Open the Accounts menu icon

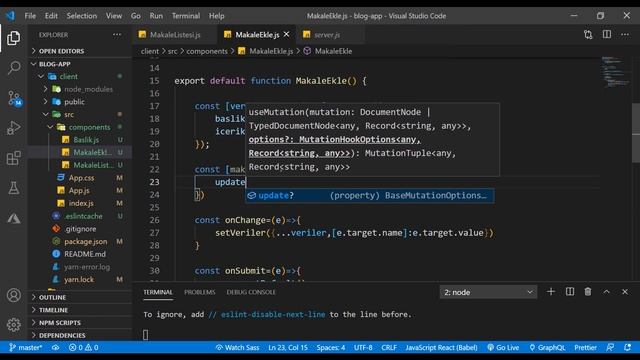[x=13, y=295]
